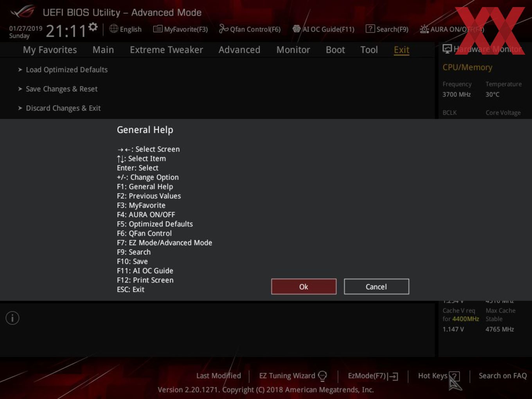Open the clock settings gear icon
The width and height of the screenshot is (532, 399).
[93, 27]
